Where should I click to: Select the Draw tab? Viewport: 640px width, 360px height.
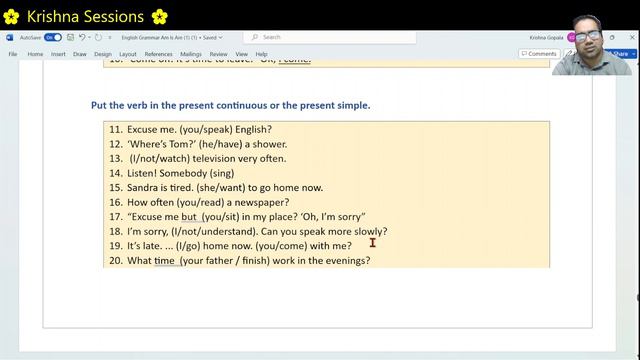pos(80,54)
